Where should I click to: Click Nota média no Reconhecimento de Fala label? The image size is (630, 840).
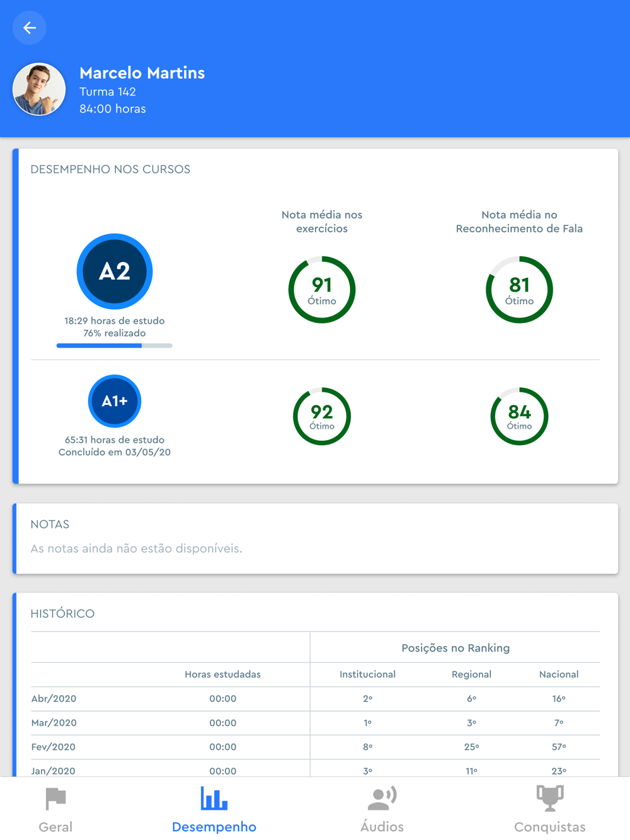[x=519, y=222]
